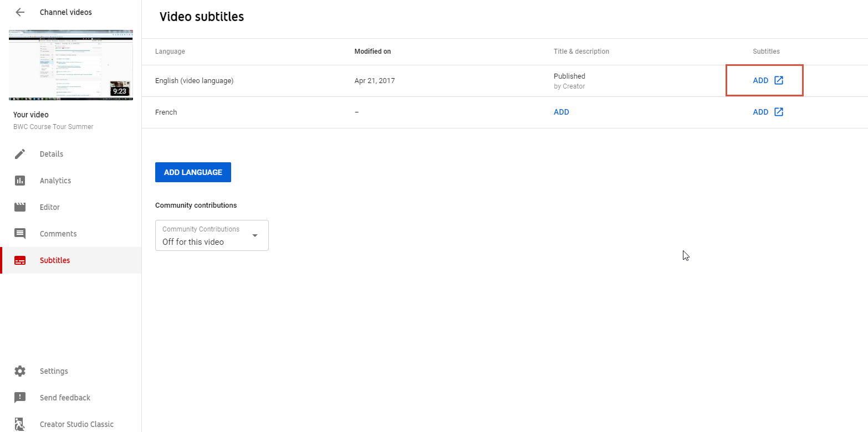Open the Comments speech bubble icon
Screen dimensions: 868x432
20,234
